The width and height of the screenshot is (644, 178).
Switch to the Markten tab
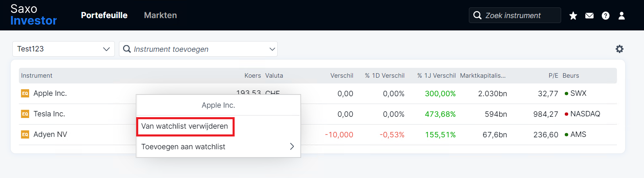coord(160,15)
